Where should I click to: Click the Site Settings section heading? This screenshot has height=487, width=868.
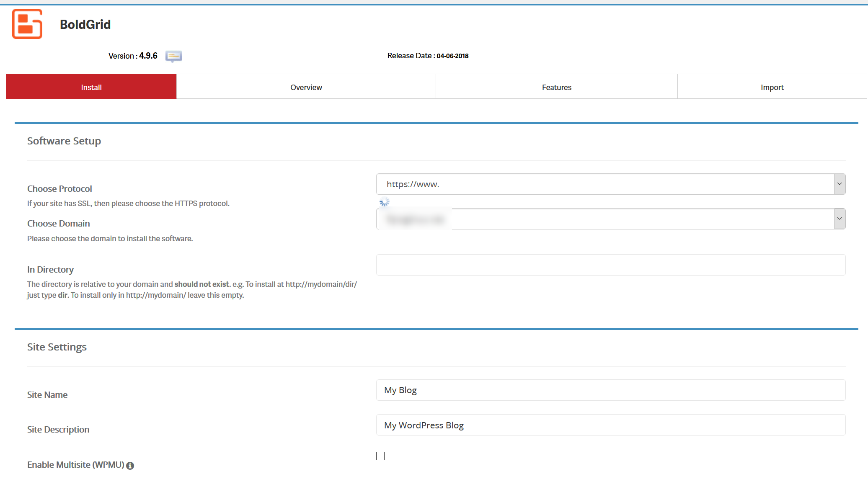(57, 347)
